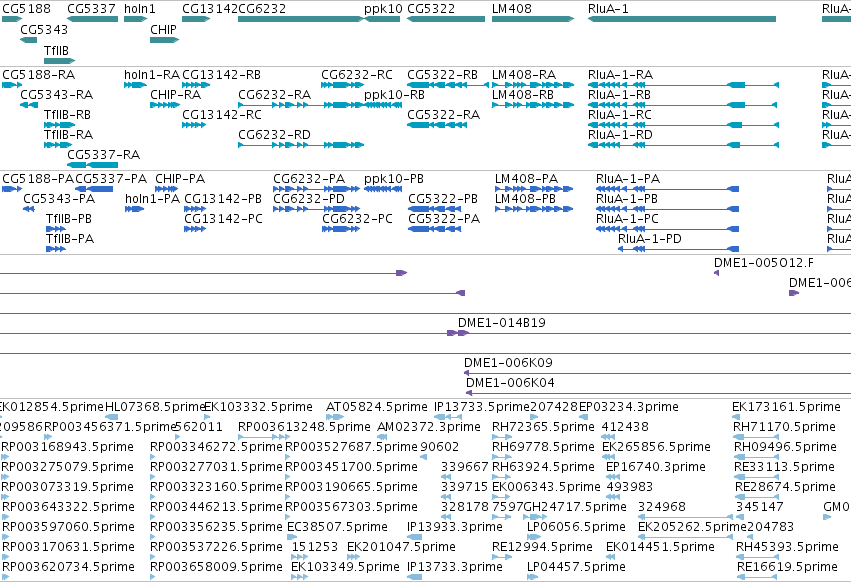Click the RluA-1 gene label
851x582 pixels.
tap(608, 9)
